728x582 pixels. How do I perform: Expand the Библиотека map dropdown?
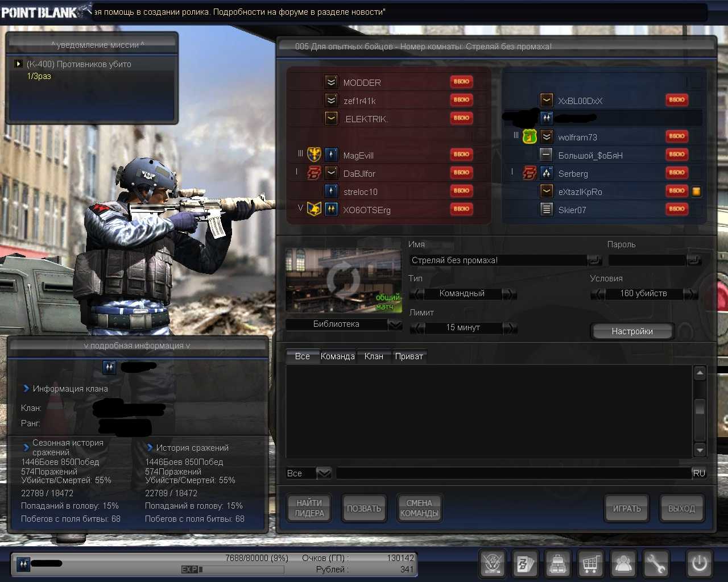coord(395,325)
